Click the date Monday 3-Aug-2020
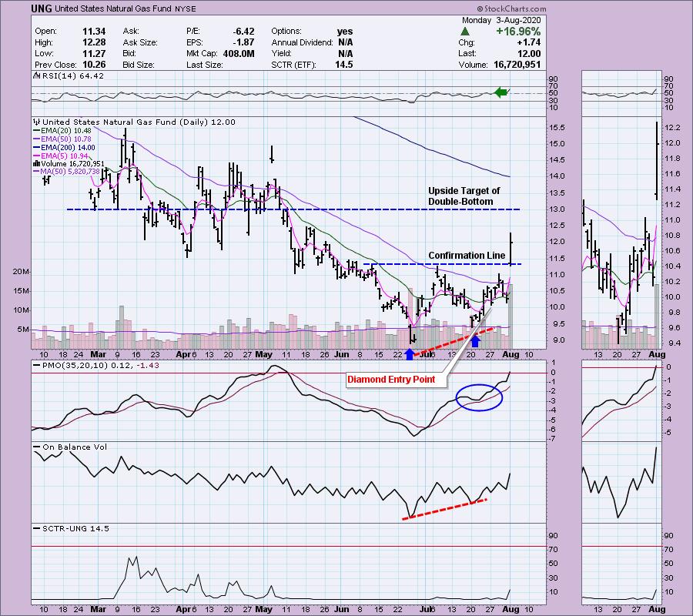This screenshot has height=616, width=693. tap(501, 20)
